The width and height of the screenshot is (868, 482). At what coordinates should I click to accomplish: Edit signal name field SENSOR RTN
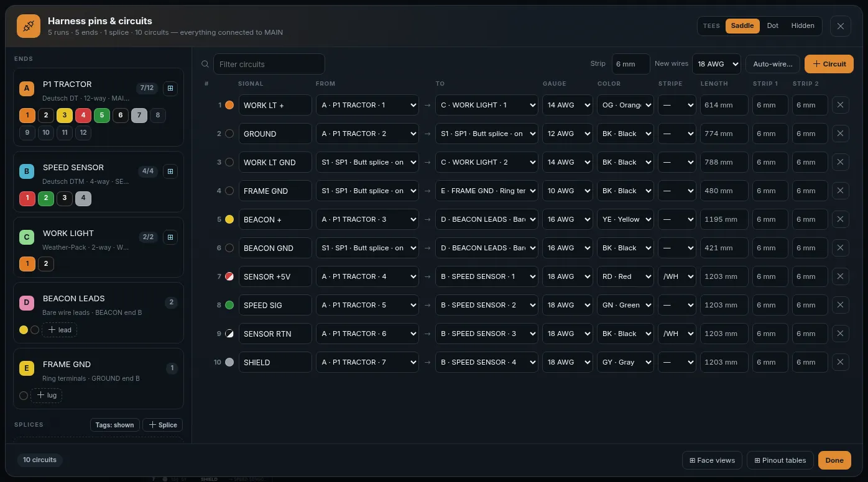pyautogui.click(x=275, y=334)
